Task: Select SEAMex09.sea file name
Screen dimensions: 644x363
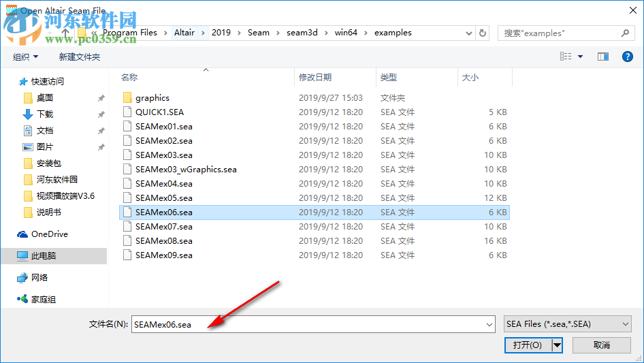Action: click(x=164, y=255)
